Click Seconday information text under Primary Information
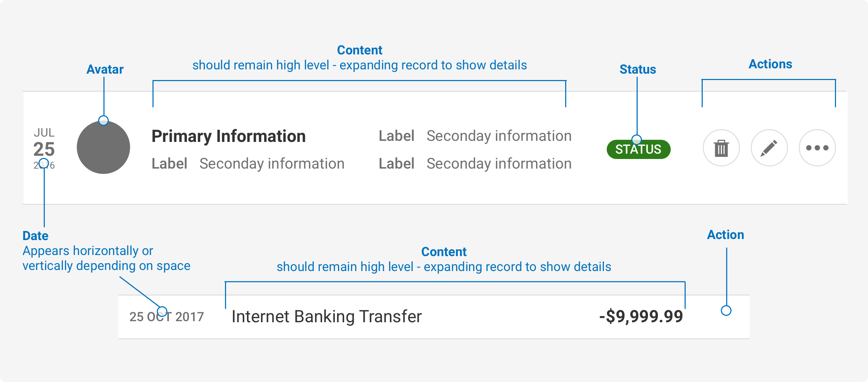 pyautogui.click(x=272, y=164)
